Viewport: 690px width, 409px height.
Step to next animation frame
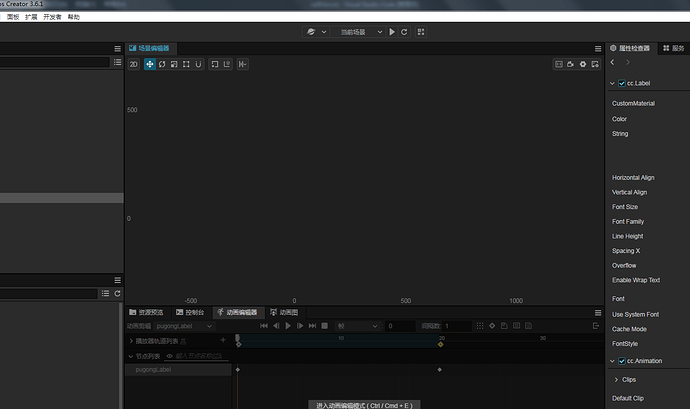pyautogui.click(x=300, y=326)
